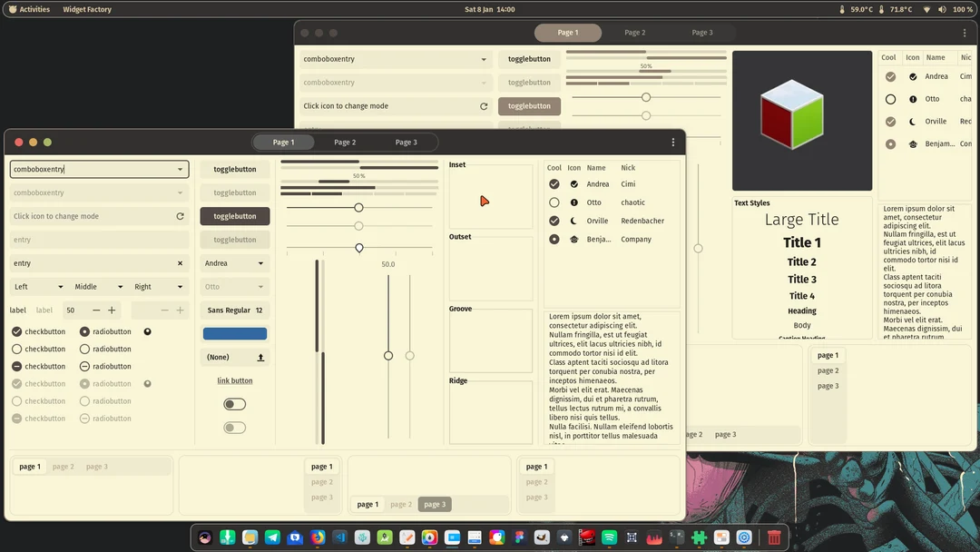The image size is (980, 552).
Task: Select Page 3 tab in the background window
Action: click(x=701, y=33)
